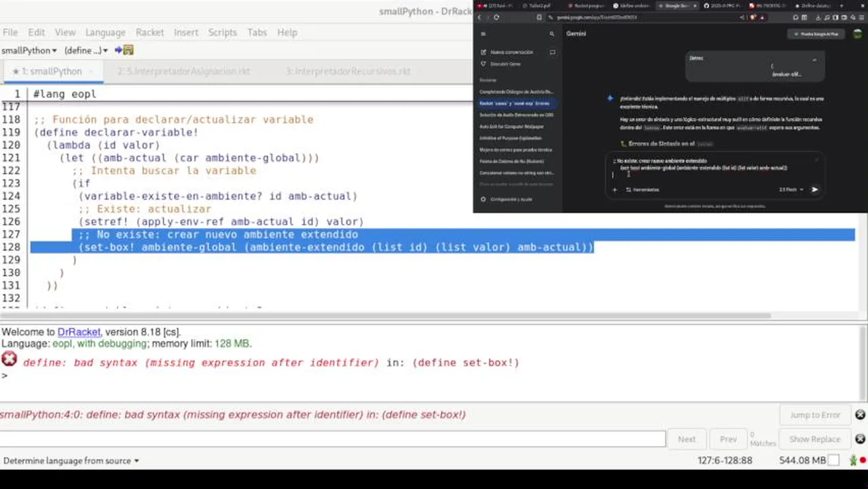
Task: Close the search bar
Action: pos(860,439)
